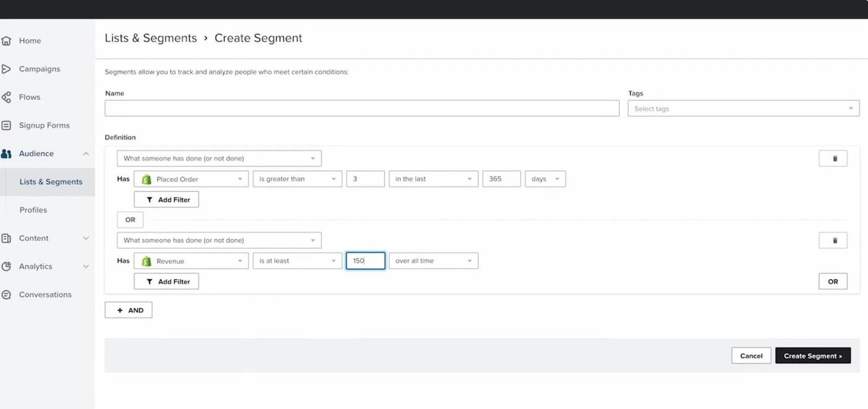Click the Home sidebar icon
The height and width of the screenshot is (409, 868).
(6, 41)
